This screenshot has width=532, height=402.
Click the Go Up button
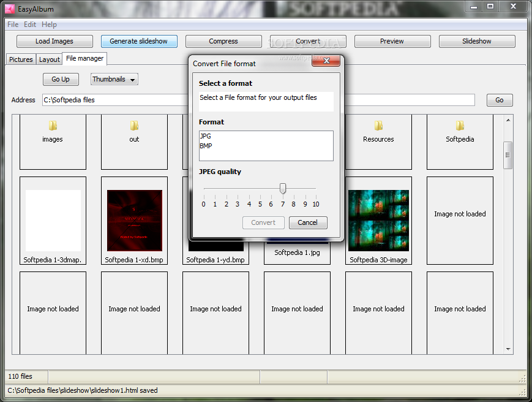(x=61, y=79)
